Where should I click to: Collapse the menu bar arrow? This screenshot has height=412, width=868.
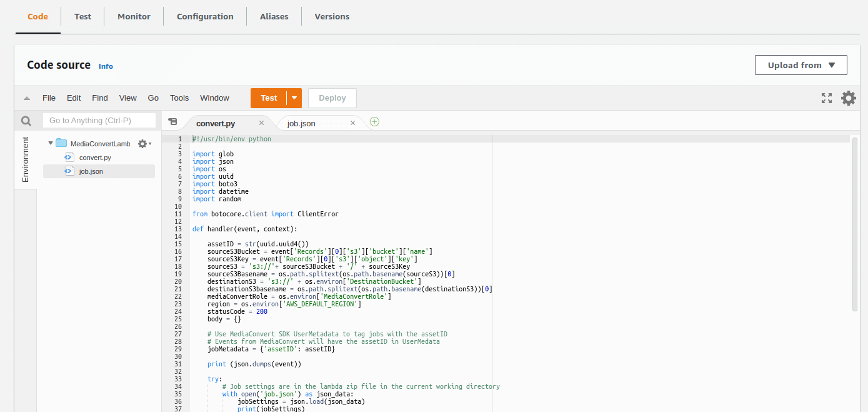point(27,98)
